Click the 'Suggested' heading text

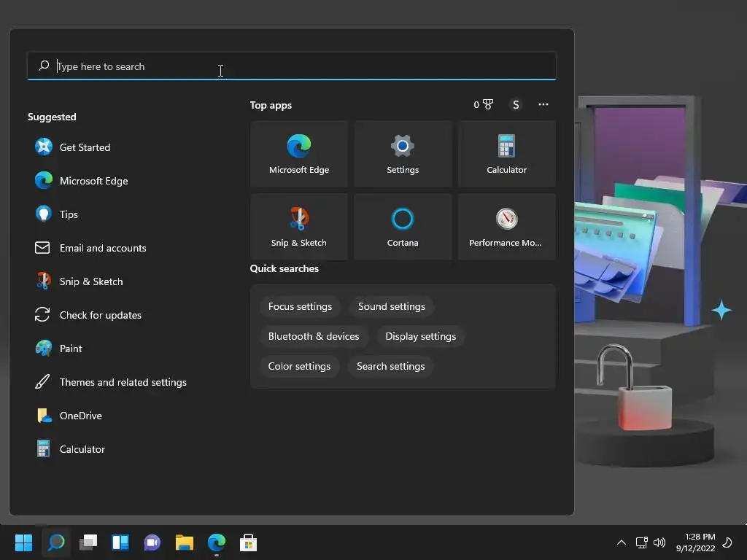point(52,117)
